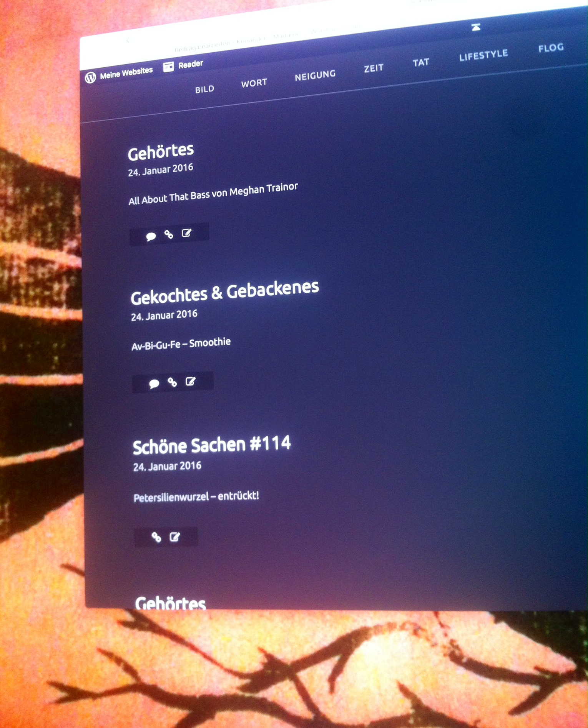Edit the Av-Bi-Gu-Fe Smoothie post via pencil icon
This screenshot has height=728, width=588.
pyautogui.click(x=191, y=381)
